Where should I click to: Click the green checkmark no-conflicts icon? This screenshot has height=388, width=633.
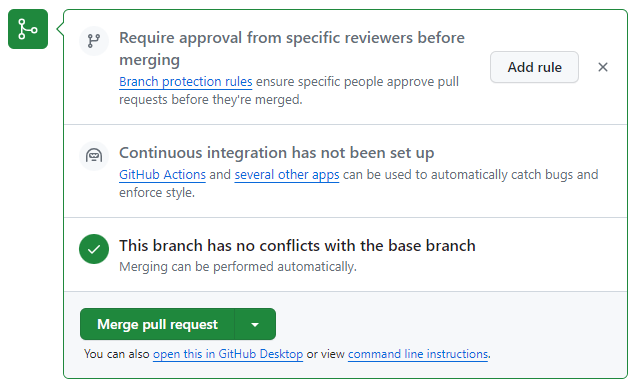(x=94, y=249)
